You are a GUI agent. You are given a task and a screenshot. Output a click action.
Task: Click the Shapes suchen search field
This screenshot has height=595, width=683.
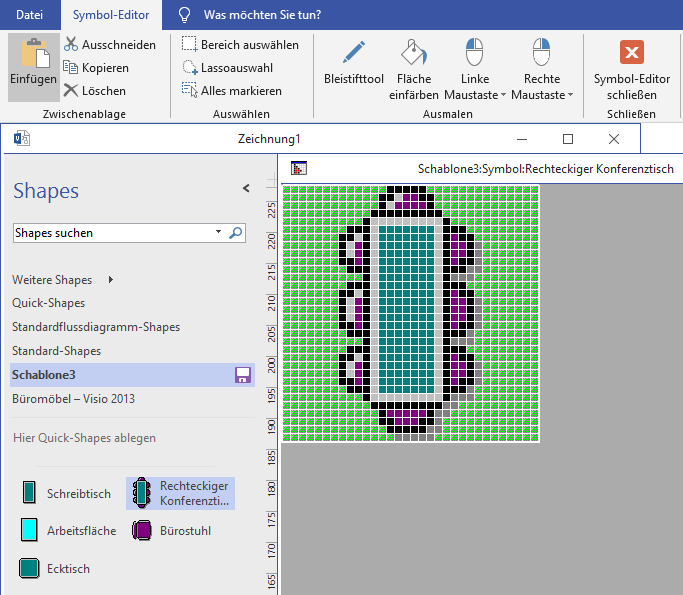coord(112,233)
